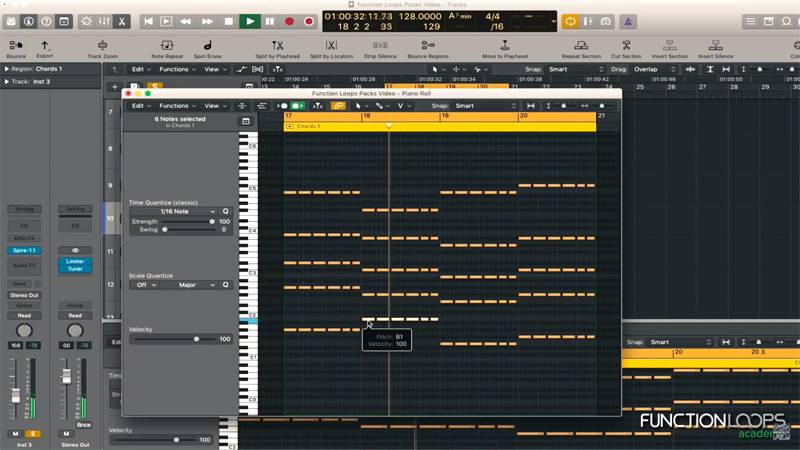
Task: Click the red Record button
Action: [289, 21]
